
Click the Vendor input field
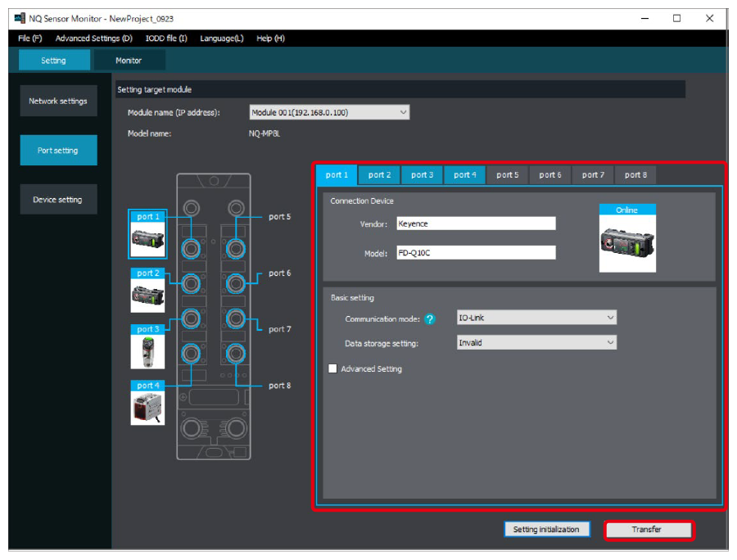pyautogui.click(x=475, y=224)
